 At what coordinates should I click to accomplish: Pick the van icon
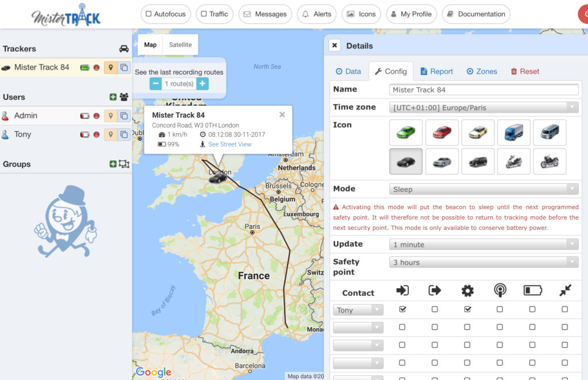point(550,133)
